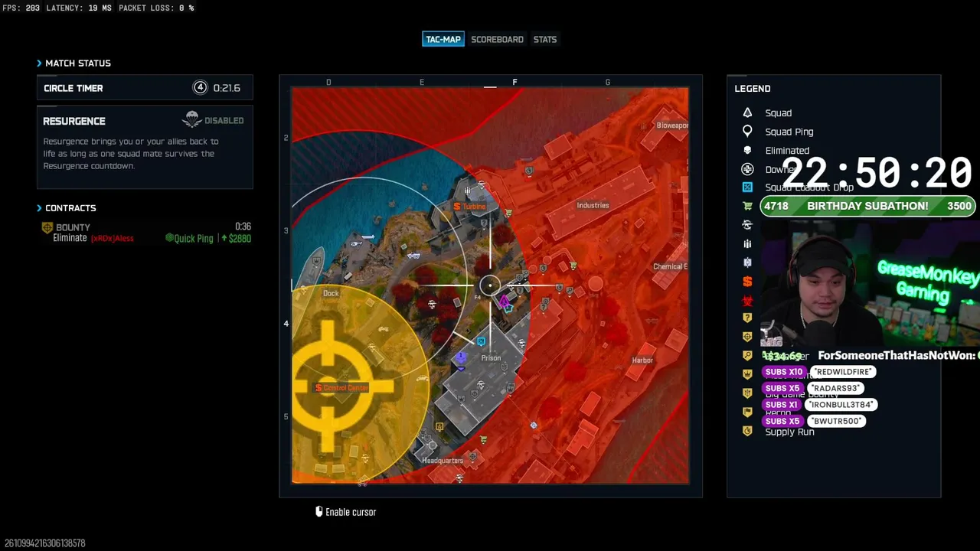This screenshot has height=551, width=980.
Task: Collapse the MATCH STATUS section
Action: click(39, 63)
